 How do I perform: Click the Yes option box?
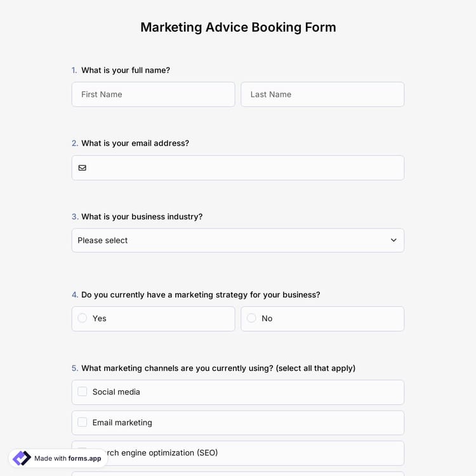(153, 319)
